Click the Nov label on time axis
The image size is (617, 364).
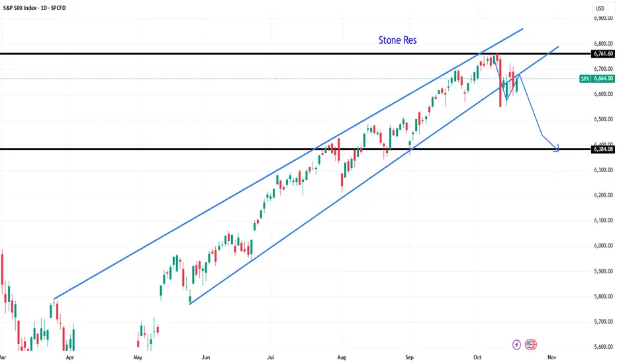551,356
